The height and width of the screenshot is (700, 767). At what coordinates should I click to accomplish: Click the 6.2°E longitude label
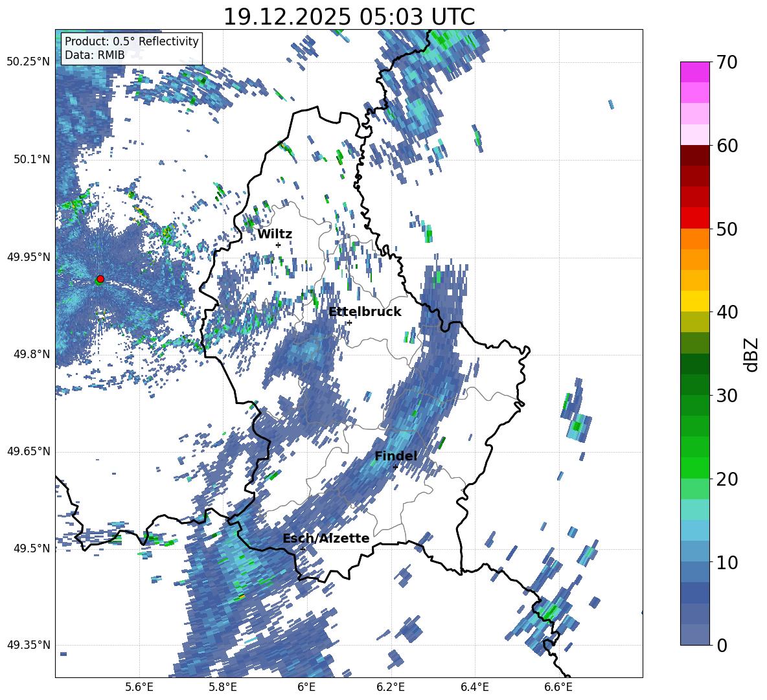coord(391,687)
